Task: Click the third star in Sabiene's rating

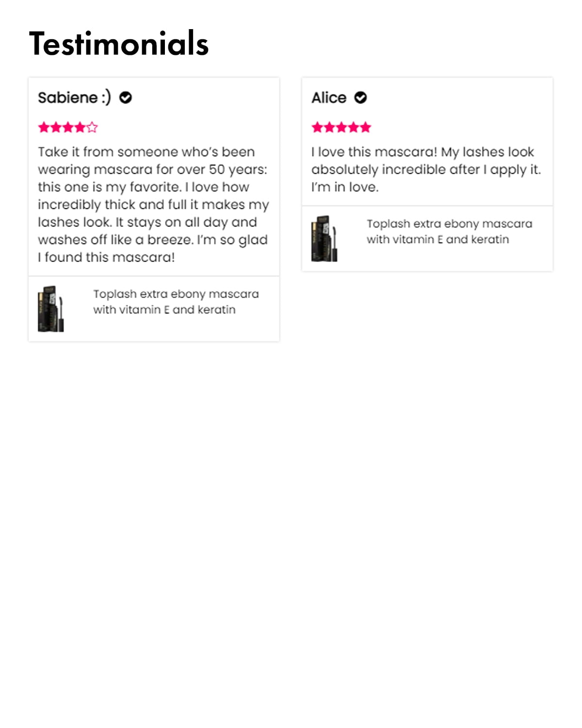Action: 68,128
